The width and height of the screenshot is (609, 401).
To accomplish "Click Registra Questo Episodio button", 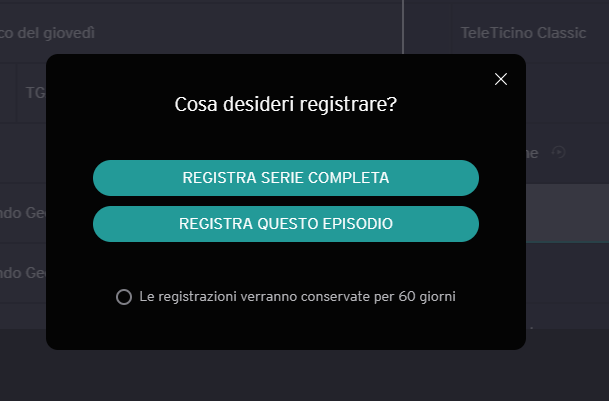I will coord(286,224).
